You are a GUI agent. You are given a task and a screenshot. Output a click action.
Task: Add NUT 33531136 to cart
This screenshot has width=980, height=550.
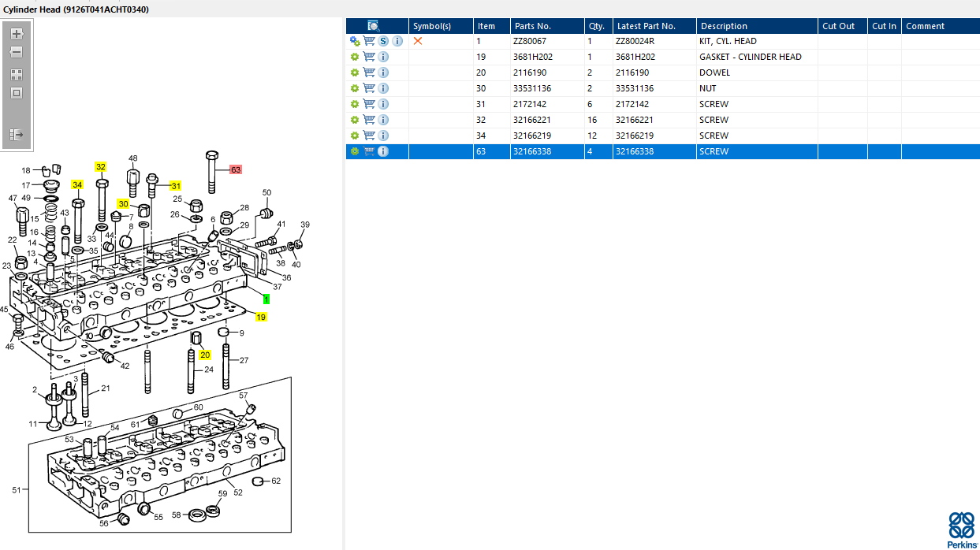tap(369, 88)
